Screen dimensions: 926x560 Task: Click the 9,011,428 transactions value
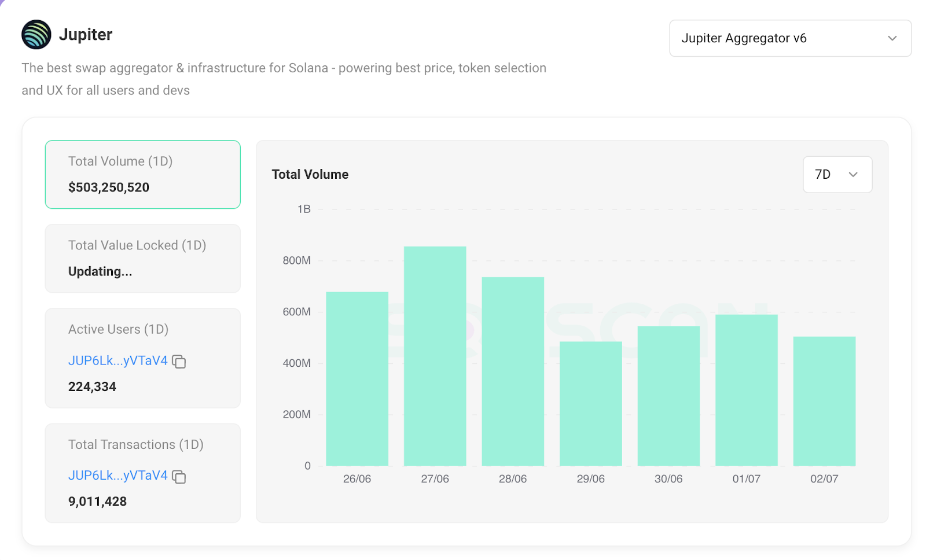pos(97,502)
